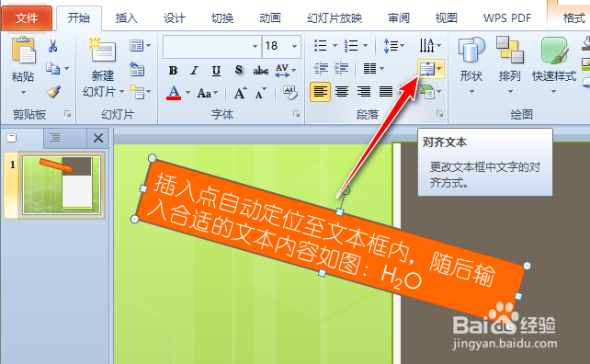
Task: Switch to the 审阅 Review tab
Action: click(x=399, y=17)
